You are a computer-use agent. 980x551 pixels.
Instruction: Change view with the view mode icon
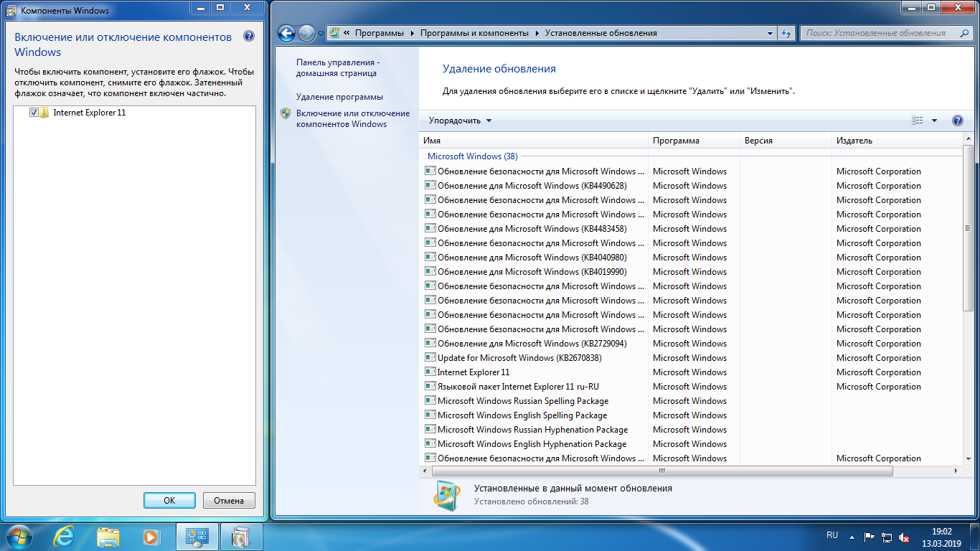[x=917, y=121]
